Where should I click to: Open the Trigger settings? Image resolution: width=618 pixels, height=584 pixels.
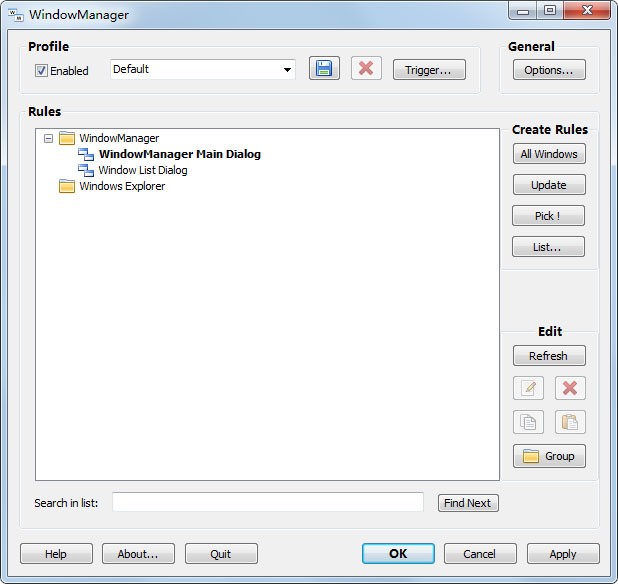(429, 70)
